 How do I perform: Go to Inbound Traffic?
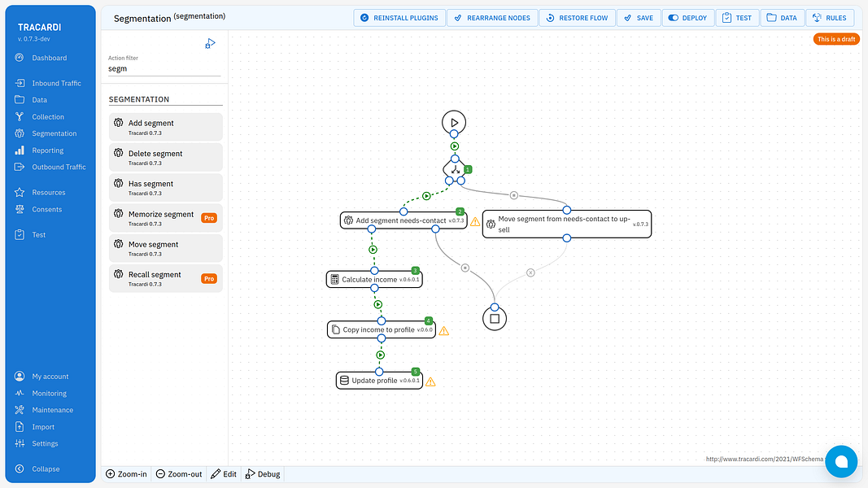click(56, 83)
